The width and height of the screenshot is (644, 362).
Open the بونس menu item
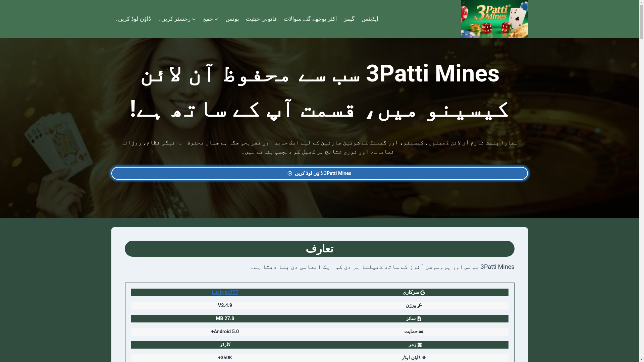pyautogui.click(x=232, y=19)
